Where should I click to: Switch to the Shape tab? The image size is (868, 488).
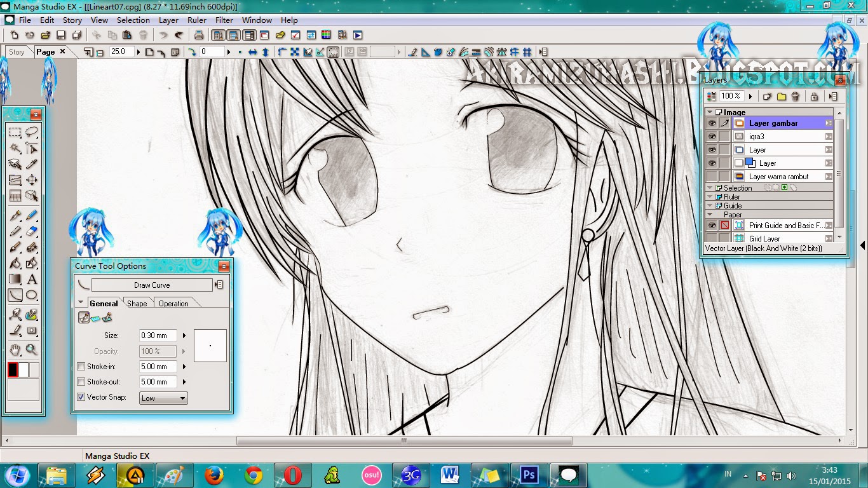click(x=137, y=303)
